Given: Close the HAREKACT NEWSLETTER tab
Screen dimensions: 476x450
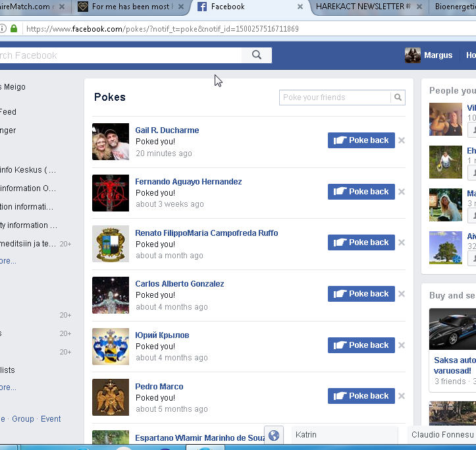Looking at the screenshot, I should (419, 7).
